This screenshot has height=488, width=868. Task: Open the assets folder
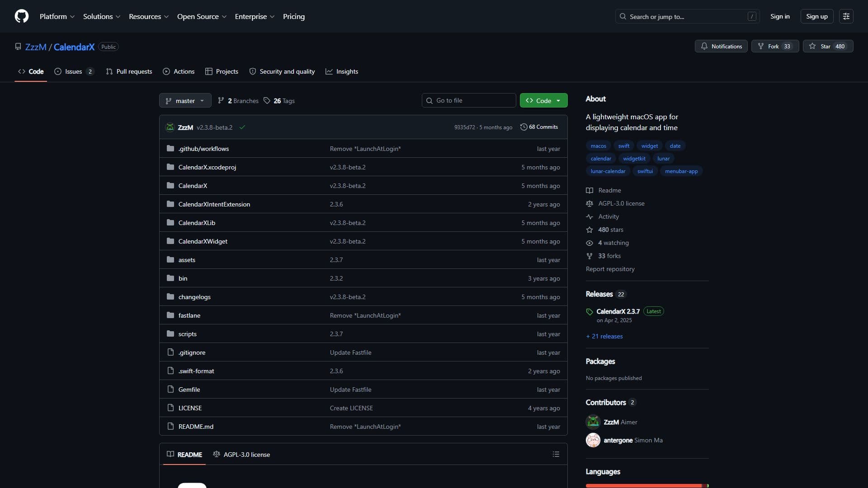tap(187, 260)
